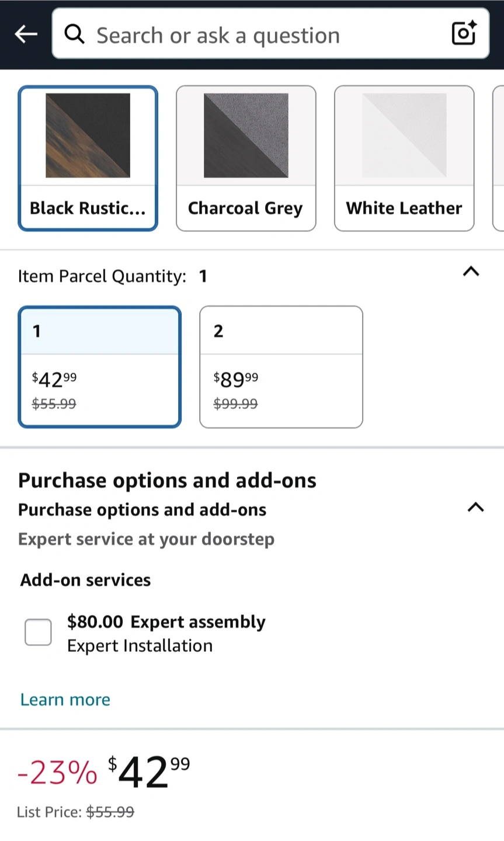This screenshot has width=504, height=841.
Task: Open camera lens search icon
Action: pyautogui.click(x=464, y=33)
